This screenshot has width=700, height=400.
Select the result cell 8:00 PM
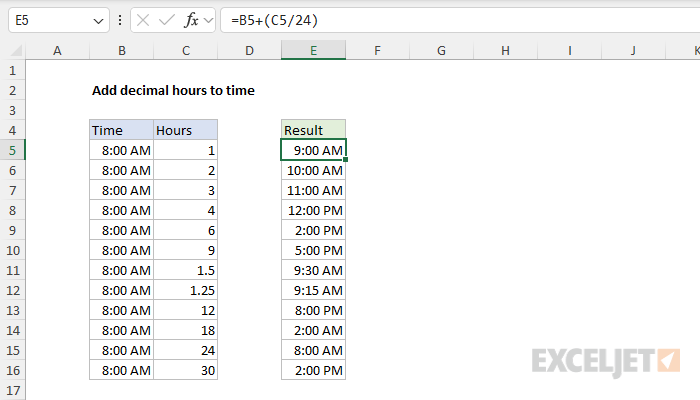[x=313, y=310]
